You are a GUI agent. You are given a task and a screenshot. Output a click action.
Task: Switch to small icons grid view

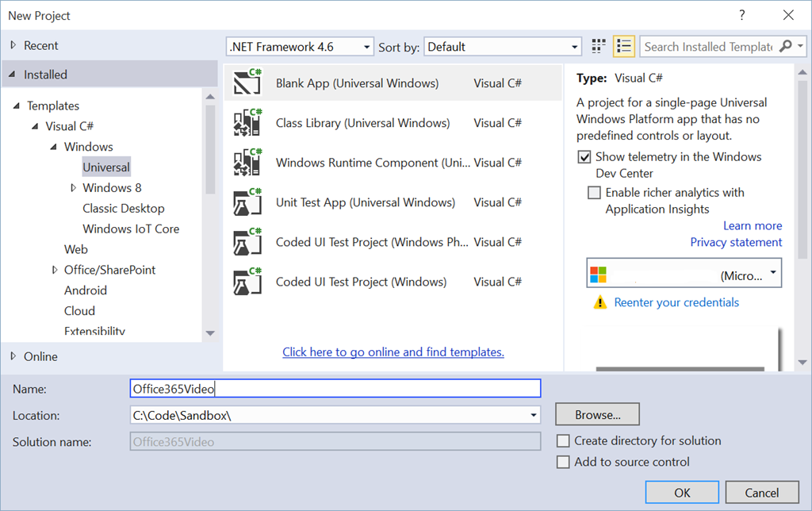point(598,47)
